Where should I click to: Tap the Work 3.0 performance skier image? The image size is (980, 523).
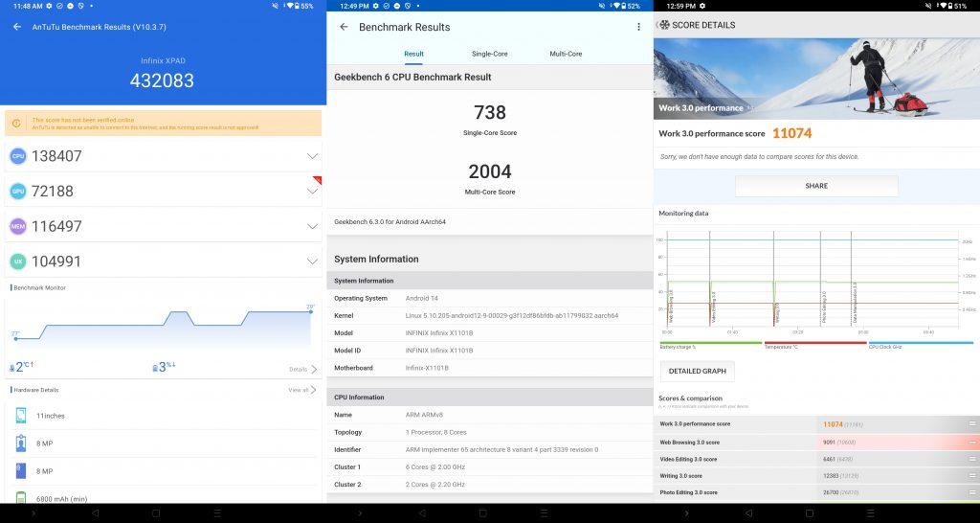tap(816, 77)
